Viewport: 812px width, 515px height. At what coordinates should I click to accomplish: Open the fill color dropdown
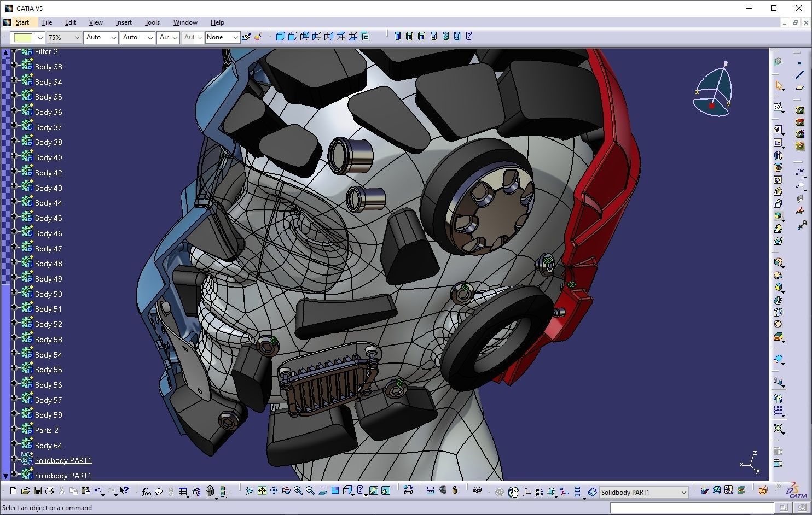pyautogui.click(x=40, y=37)
